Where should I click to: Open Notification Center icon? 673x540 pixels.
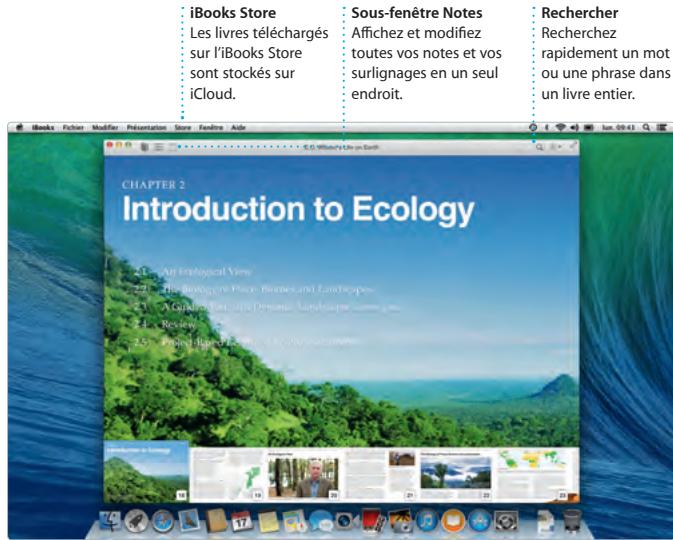point(662,127)
